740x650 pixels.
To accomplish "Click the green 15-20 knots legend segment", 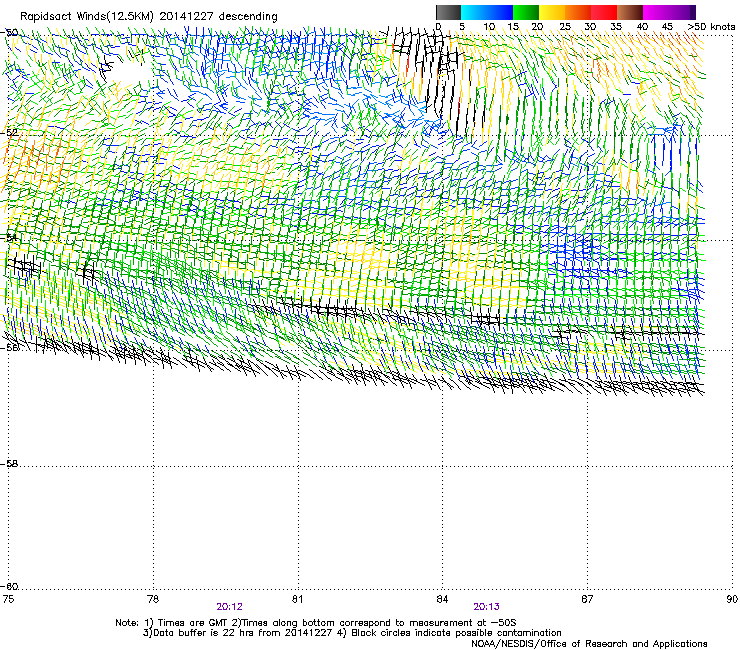I will pyautogui.click(x=526, y=12).
